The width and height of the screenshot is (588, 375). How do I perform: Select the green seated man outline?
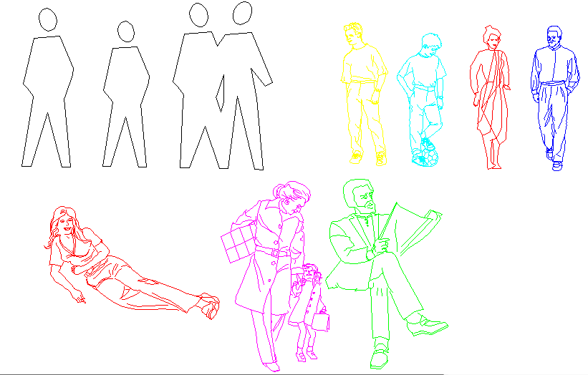click(387, 274)
